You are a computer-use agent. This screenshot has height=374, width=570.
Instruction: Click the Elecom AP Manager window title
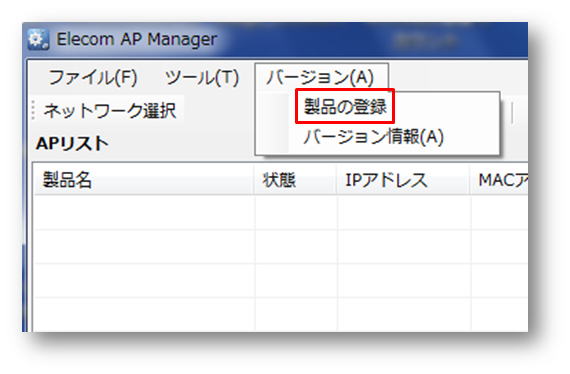coord(137,39)
